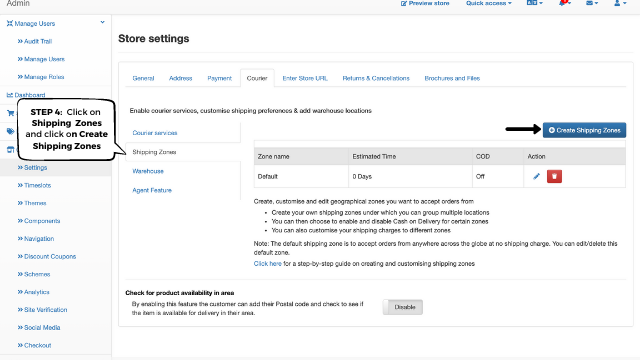Image resolution: width=640 pixels, height=360 pixels.
Task: Click Manage Users heading in sidebar
Action: [x=35, y=24]
